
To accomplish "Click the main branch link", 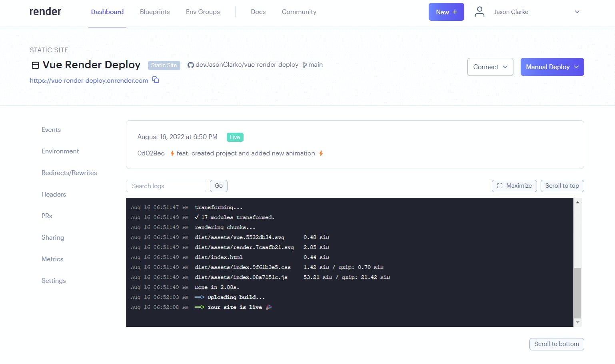I will coord(315,65).
